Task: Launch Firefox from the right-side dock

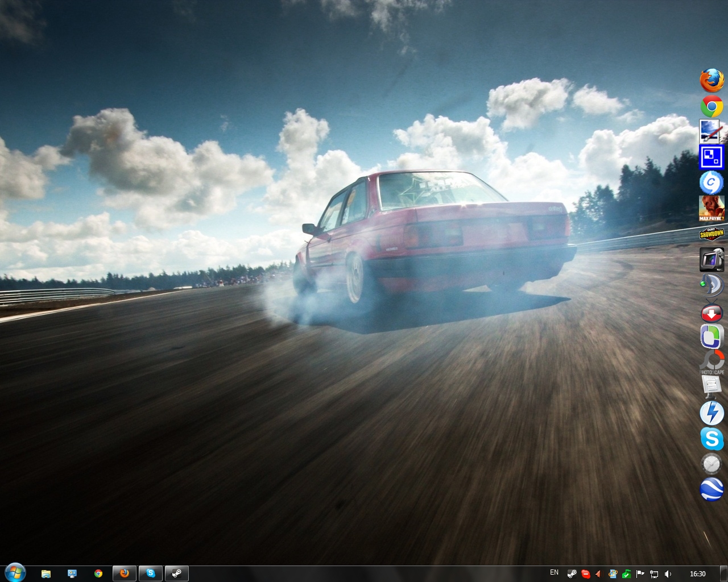Action: coord(712,80)
